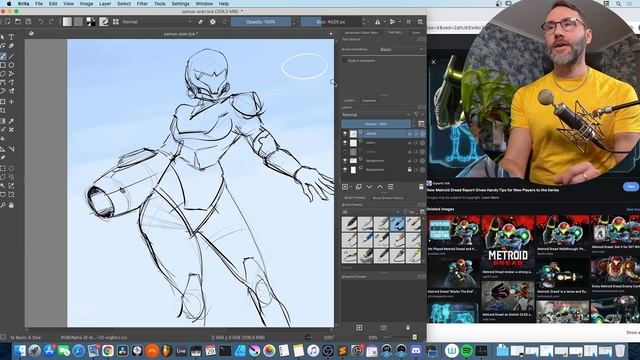640x360 pixels.
Task: Toggle preserve alpha in toolbar
Action: click(x=213, y=22)
